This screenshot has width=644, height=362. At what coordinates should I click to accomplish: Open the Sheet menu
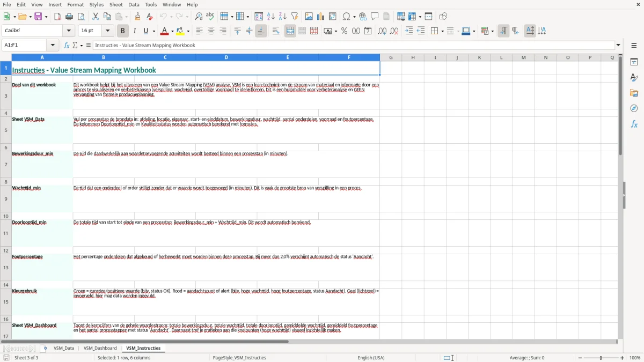pos(116,4)
